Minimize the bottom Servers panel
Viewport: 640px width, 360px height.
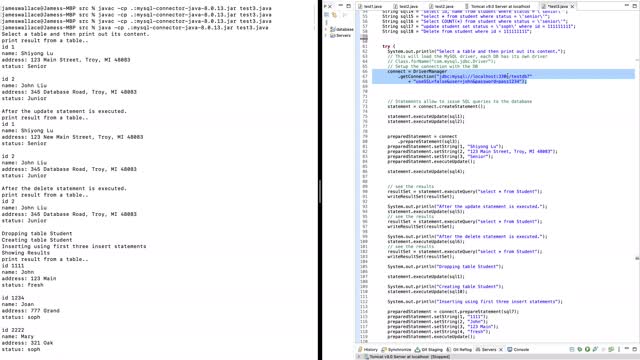pos(627,349)
